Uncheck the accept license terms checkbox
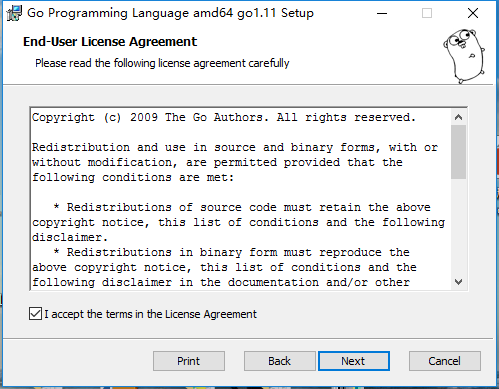The height and width of the screenshot is (389, 499). 35,314
